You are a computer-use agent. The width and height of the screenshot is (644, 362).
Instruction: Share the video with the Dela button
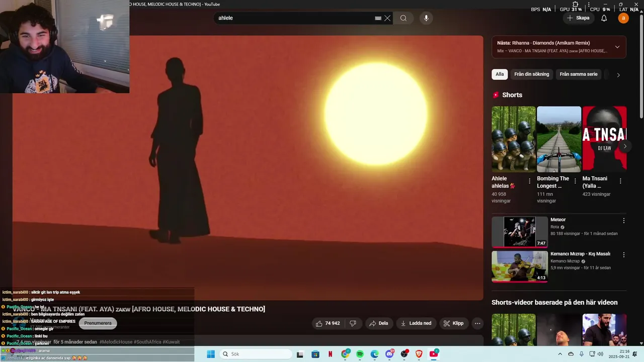(x=379, y=323)
